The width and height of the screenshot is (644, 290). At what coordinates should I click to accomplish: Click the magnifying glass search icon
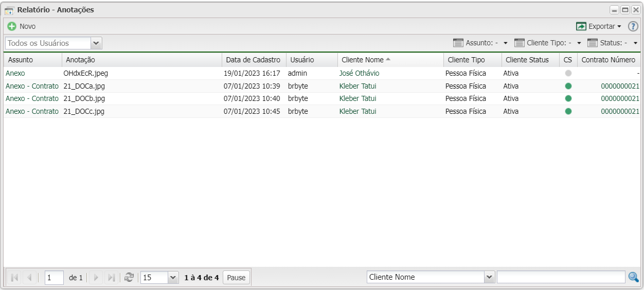(634, 277)
